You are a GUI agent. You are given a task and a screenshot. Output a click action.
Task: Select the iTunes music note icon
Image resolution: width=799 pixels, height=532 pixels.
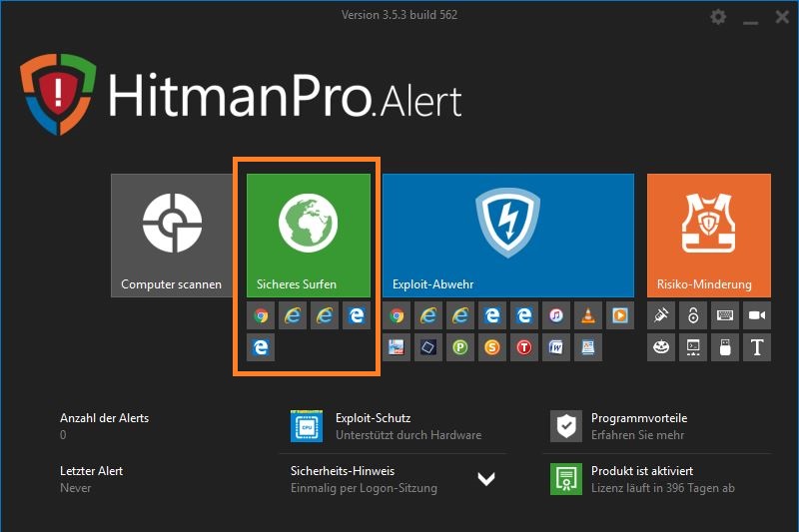[556, 315]
